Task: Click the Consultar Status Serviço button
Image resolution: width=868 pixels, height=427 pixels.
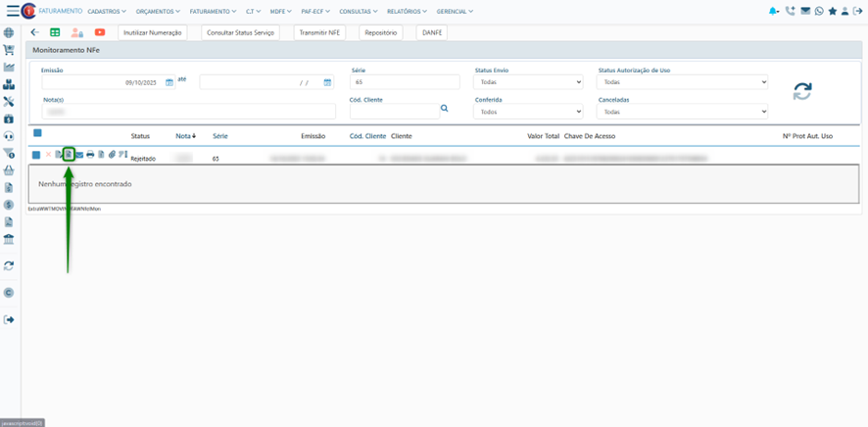Action: (x=241, y=32)
